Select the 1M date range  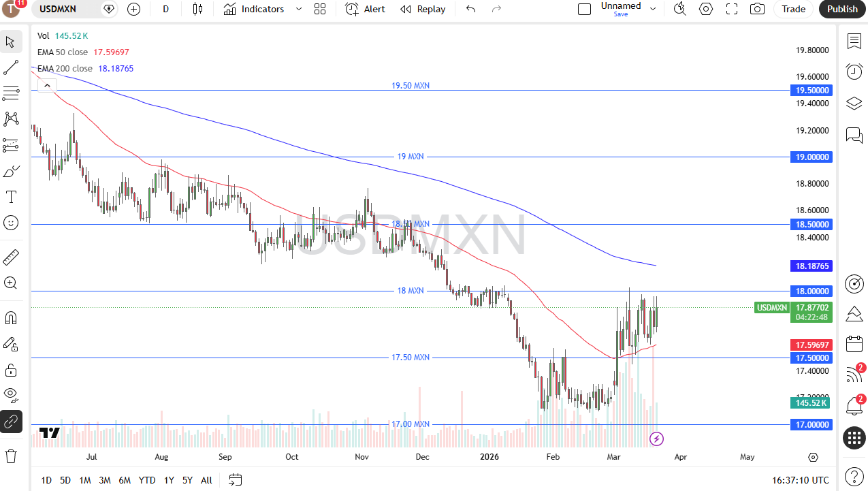coord(85,480)
